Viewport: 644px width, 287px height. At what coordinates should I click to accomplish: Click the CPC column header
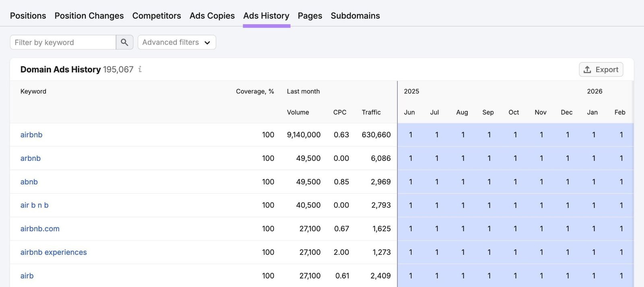pyautogui.click(x=340, y=112)
